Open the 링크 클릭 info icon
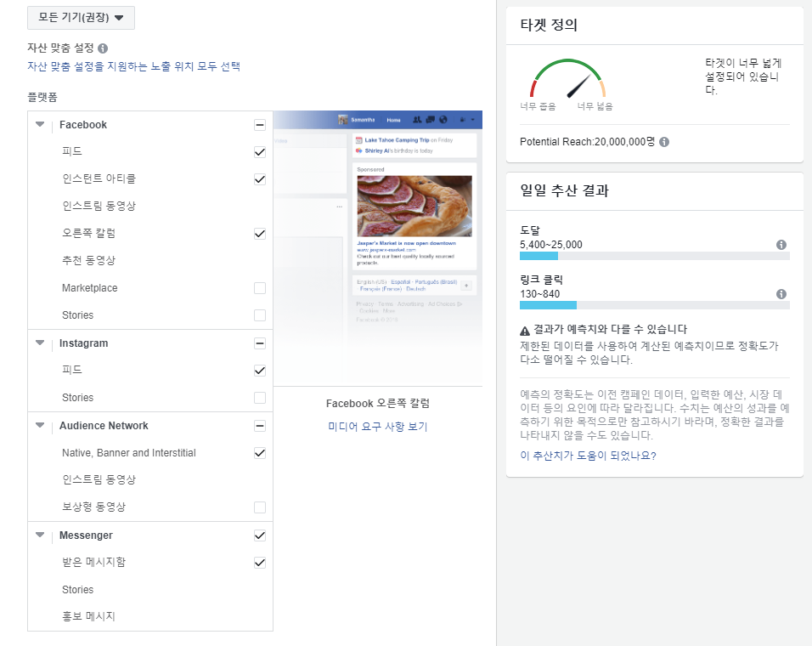 781,293
